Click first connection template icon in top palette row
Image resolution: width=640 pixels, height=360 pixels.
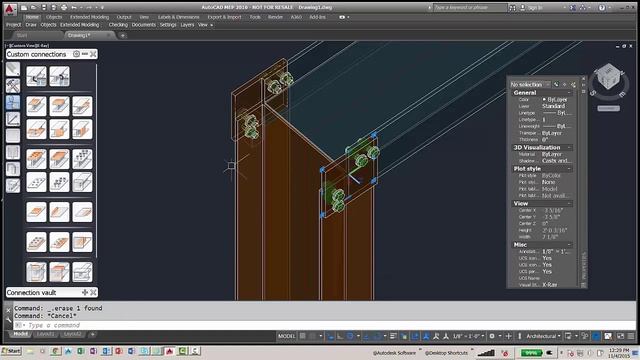[36, 76]
